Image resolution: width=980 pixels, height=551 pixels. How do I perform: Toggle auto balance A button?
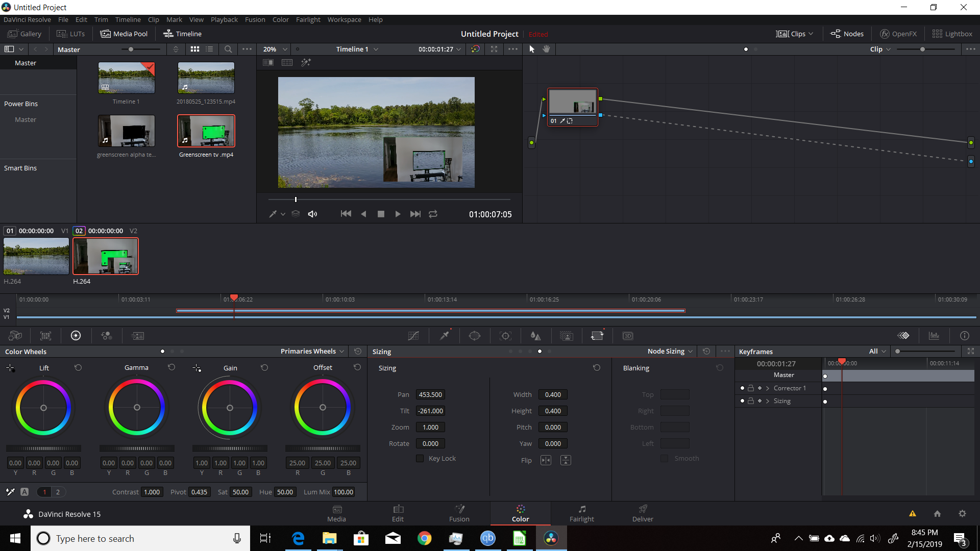click(x=24, y=492)
